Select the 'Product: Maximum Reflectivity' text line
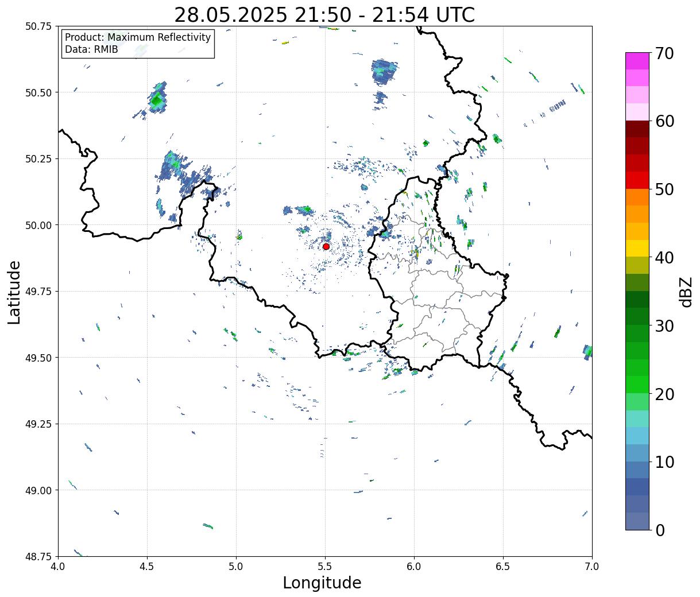 pyautogui.click(x=138, y=37)
